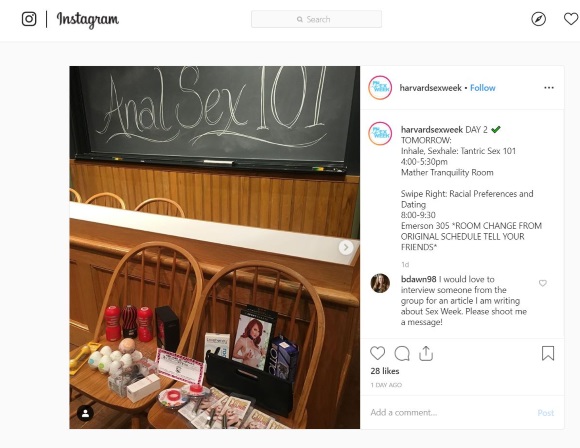The image size is (580, 448).
Task: Open the three-dot more options menu
Action: (549, 88)
